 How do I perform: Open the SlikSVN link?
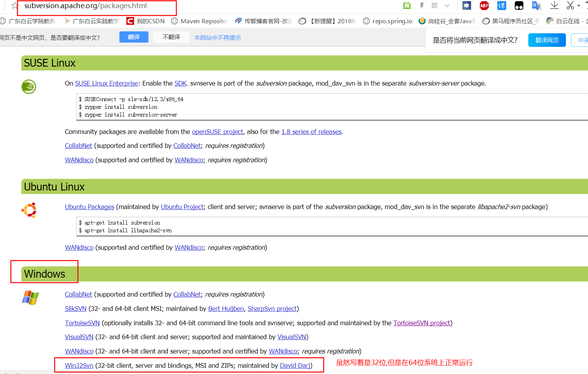76,309
